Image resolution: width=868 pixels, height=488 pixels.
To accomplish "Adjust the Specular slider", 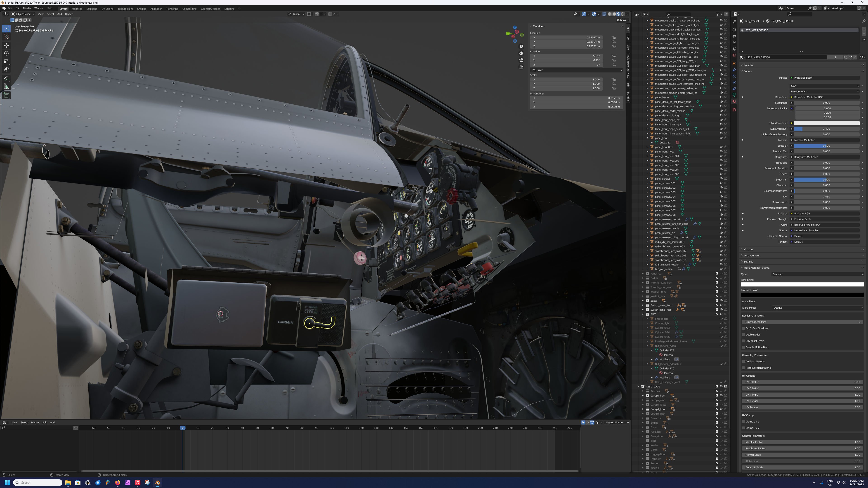I will point(827,146).
